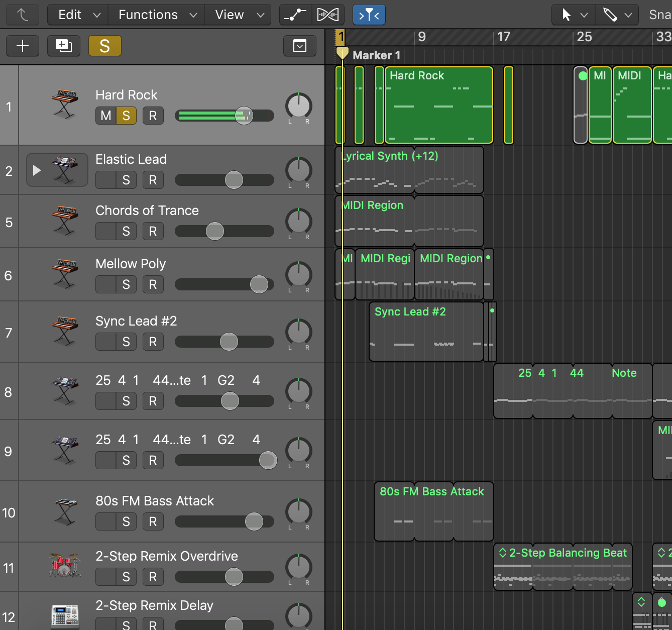
Task: Click the back arrow in the toolbar
Action: pos(23,15)
